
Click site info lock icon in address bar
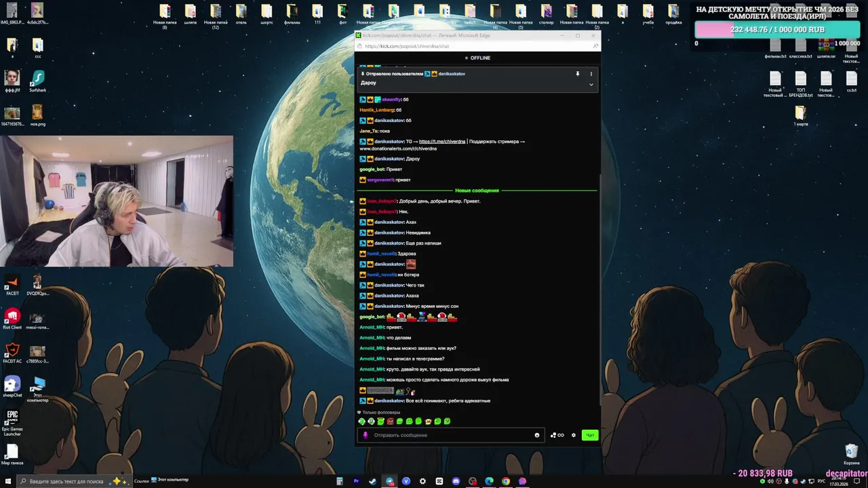pyautogui.click(x=360, y=46)
